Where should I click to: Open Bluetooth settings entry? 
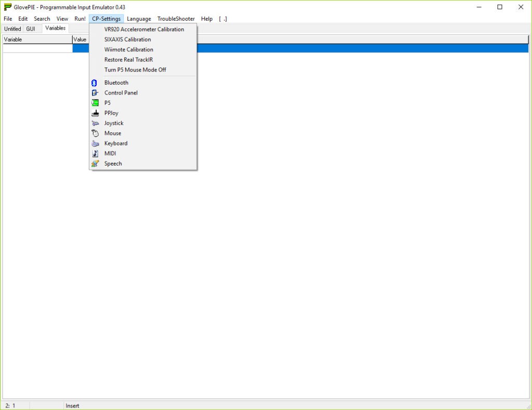tap(143, 83)
